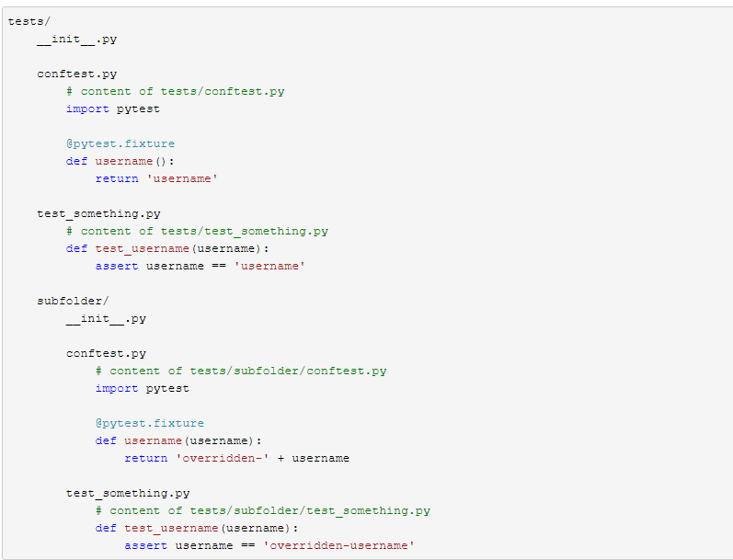733x560 pixels.
Task: Click the first 'import pytest' line
Action: point(113,109)
